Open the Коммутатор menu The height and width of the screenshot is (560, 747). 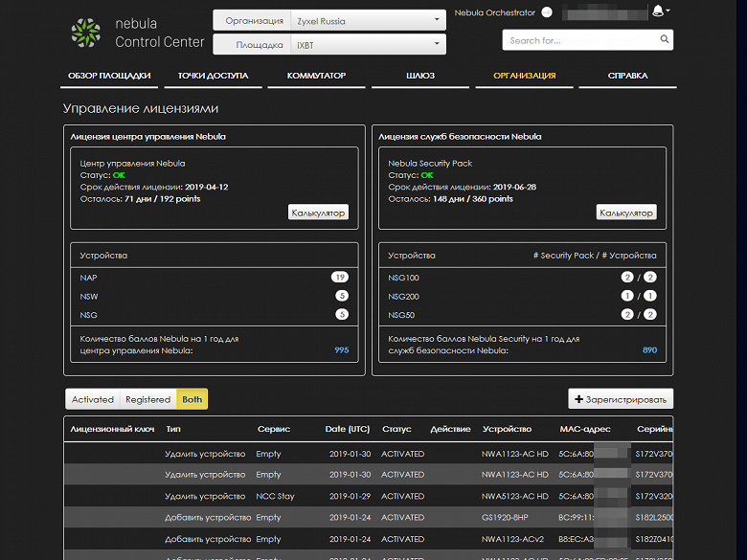point(316,76)
